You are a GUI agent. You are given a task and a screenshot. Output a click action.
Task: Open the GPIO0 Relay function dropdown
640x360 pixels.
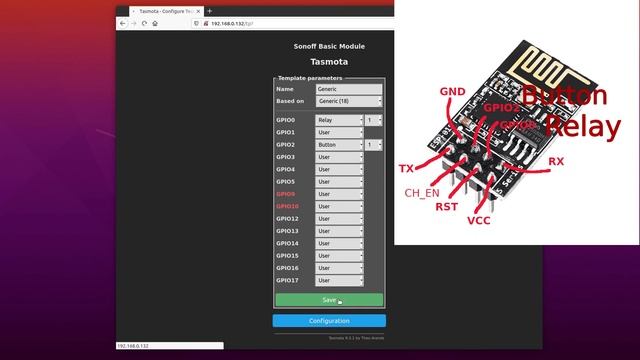[x=339, y=120]
